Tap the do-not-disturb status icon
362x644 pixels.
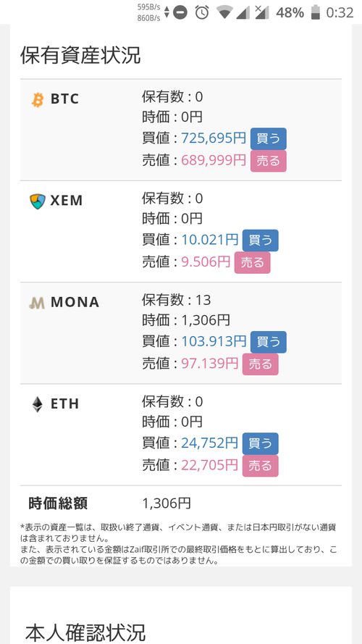pos(180,12)
